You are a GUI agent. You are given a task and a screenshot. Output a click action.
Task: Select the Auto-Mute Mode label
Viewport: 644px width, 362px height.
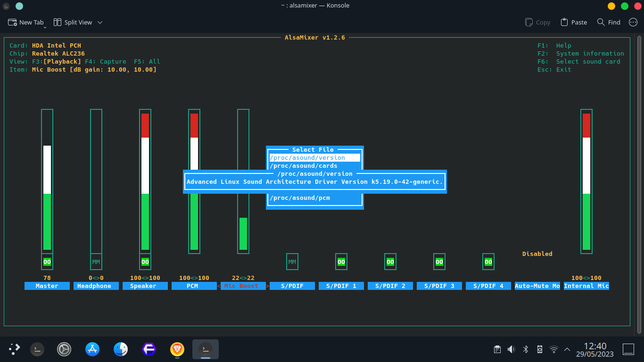[537, 286]
